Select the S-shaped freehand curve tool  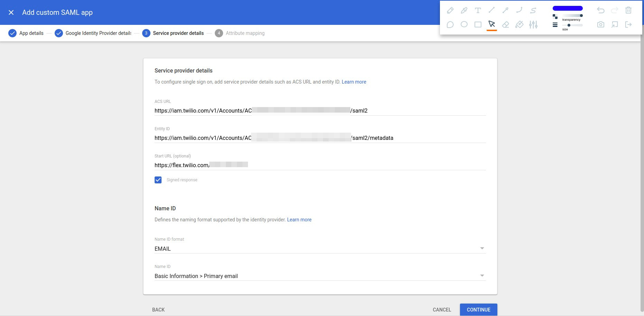point(533,10)
